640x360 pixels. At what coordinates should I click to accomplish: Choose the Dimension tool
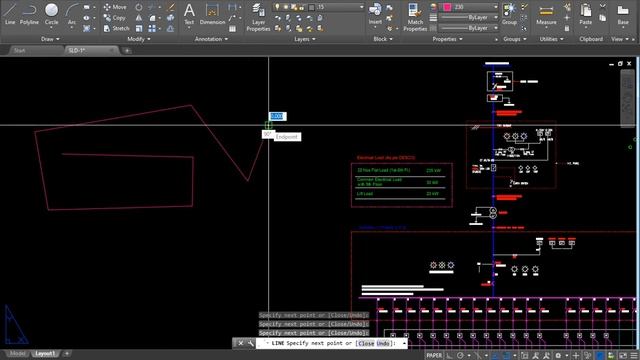212,13
